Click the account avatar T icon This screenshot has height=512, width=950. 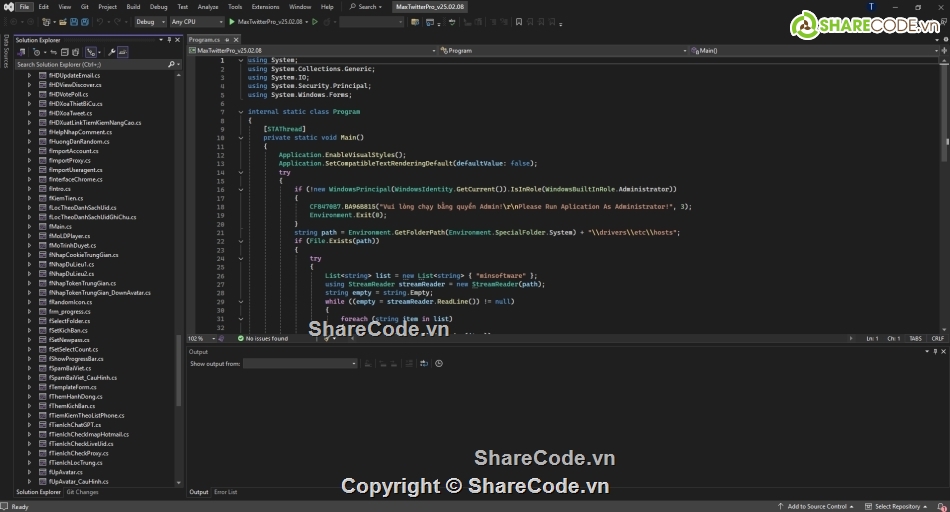click(x=871, y=7)
